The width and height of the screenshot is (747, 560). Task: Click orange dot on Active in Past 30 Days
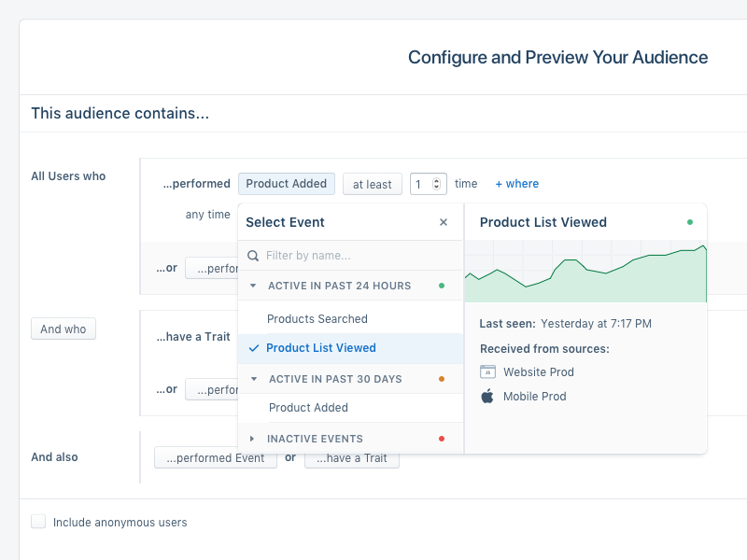442,379
